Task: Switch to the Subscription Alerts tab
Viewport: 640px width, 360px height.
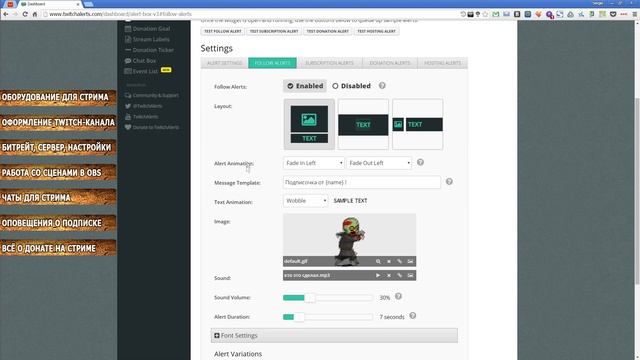Action: coord(329,63)
